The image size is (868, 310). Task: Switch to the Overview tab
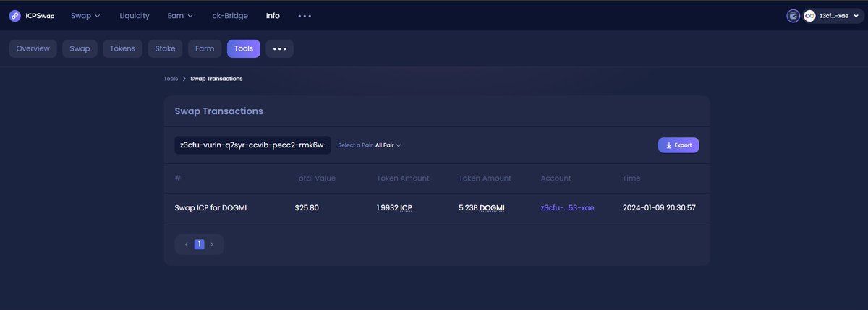[33, 48]
